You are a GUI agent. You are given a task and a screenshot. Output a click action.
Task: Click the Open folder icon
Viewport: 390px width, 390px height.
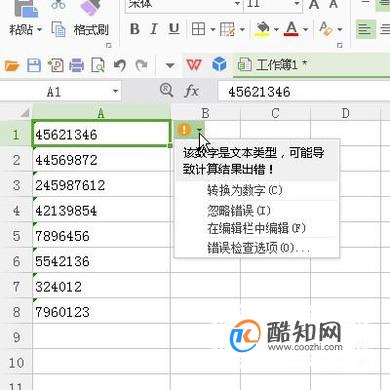(12, 66)
